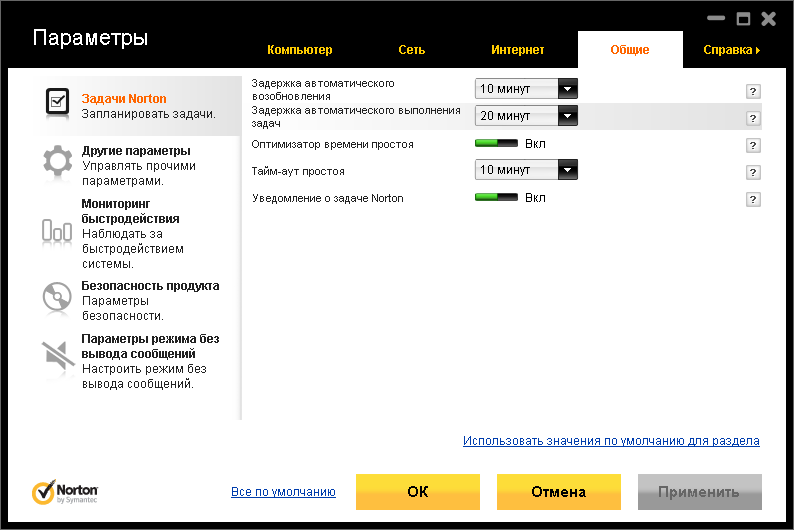Show help for Уведомление о задаче Norton
This screenshot has height=530, width=794.
pos(753,199)
